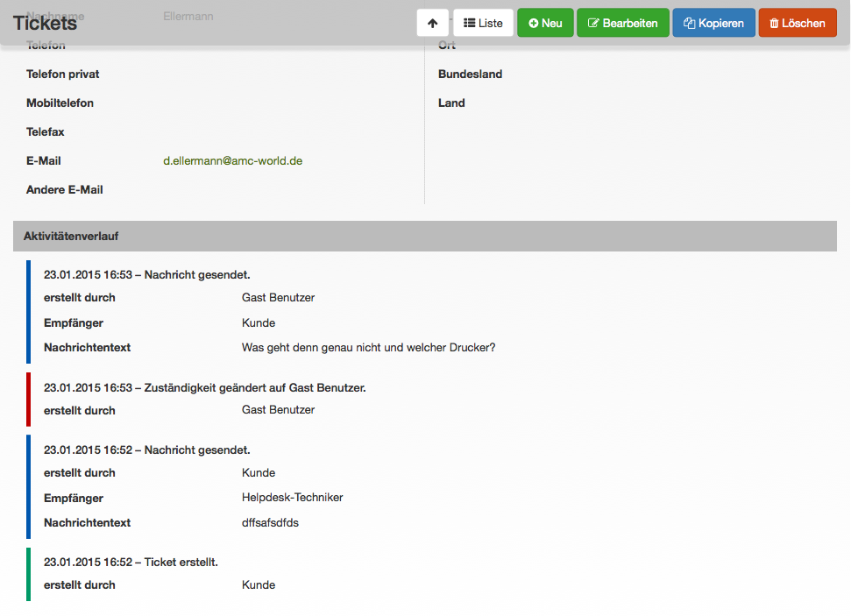Click the plus icon in Neu button
Viewport: 851px width, 616px height.
coord(534,24)
